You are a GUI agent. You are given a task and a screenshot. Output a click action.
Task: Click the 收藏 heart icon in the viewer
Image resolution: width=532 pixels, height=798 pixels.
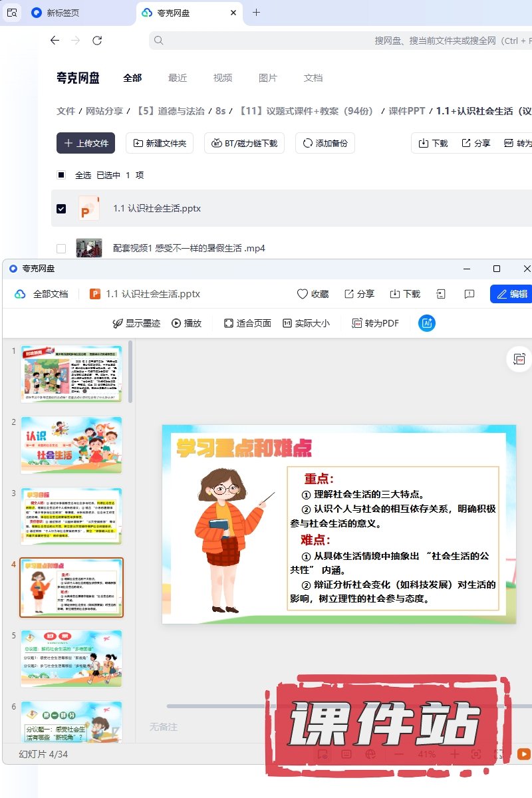coord(303,294)
